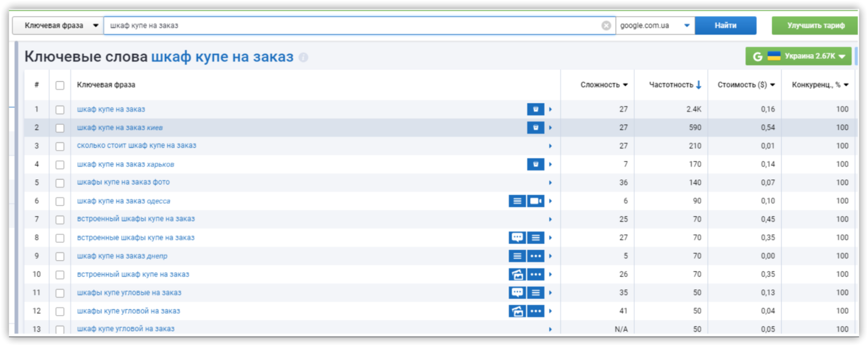Click list icon in 'шкафы купе угловые на заказ' row
This screenshot has width=868, height=346.
point(536,292)
